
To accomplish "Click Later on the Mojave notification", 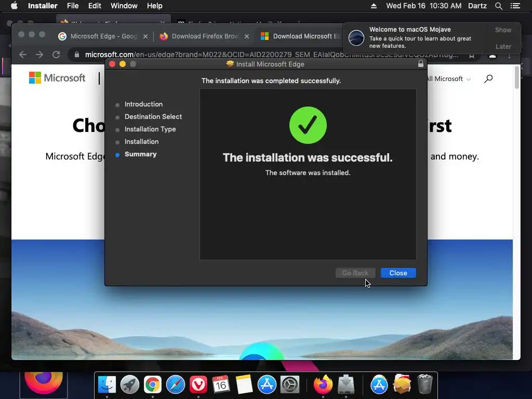I will [503, 46].
